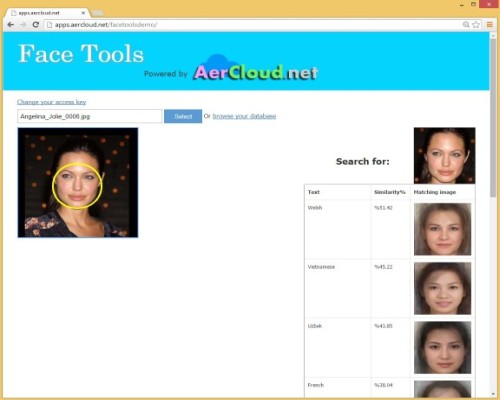
Task: Close the apps.aercloud.net tab
Action: point(83,13)
